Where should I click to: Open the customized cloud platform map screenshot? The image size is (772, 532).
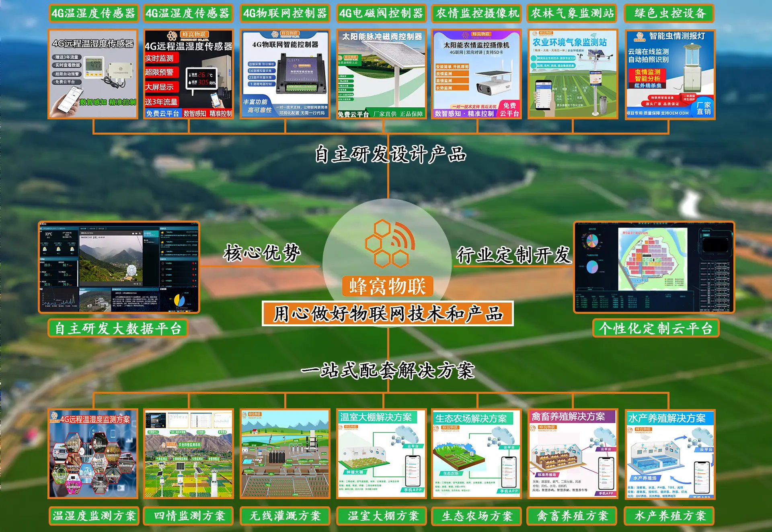click(654, 267)
